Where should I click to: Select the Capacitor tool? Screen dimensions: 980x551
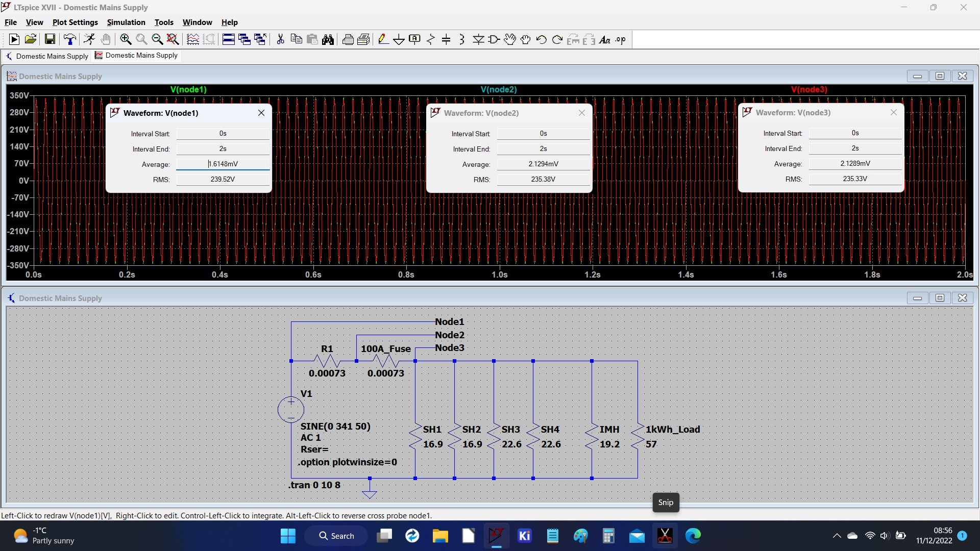click(446, 39)
